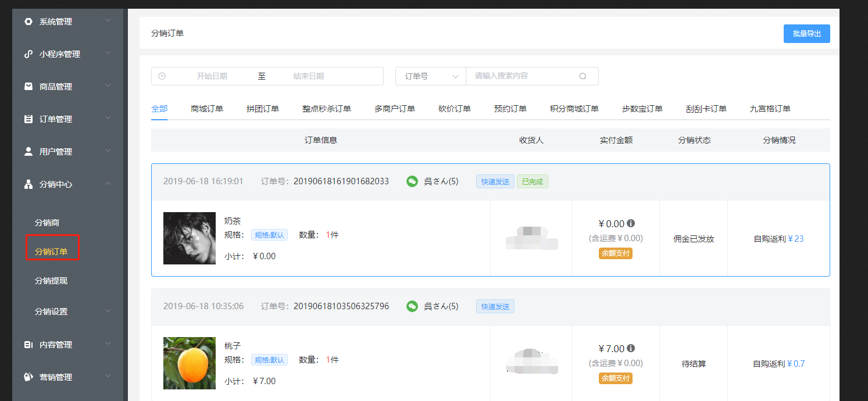Image resolution: width=868 pixels, height=401 pixels.
Task: Click the 开始日期 start date field
Action: coord(212,76)
